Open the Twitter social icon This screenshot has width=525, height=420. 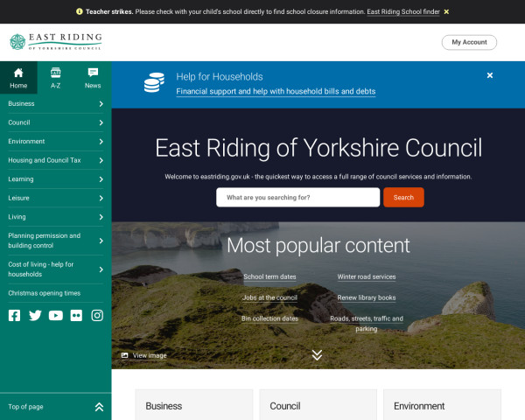point(35,316)
